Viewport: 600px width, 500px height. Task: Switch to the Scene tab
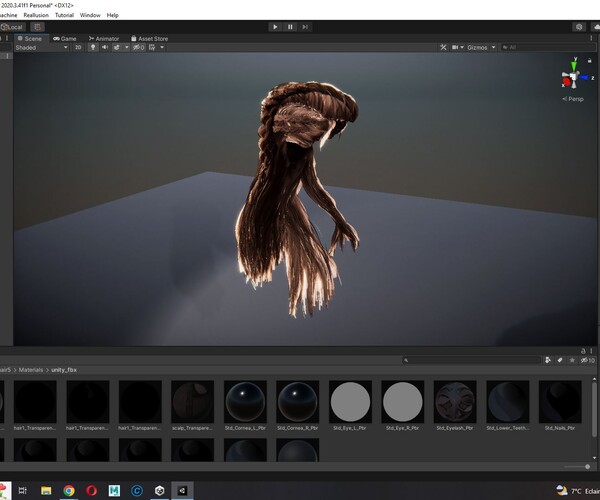coord(30,39)
